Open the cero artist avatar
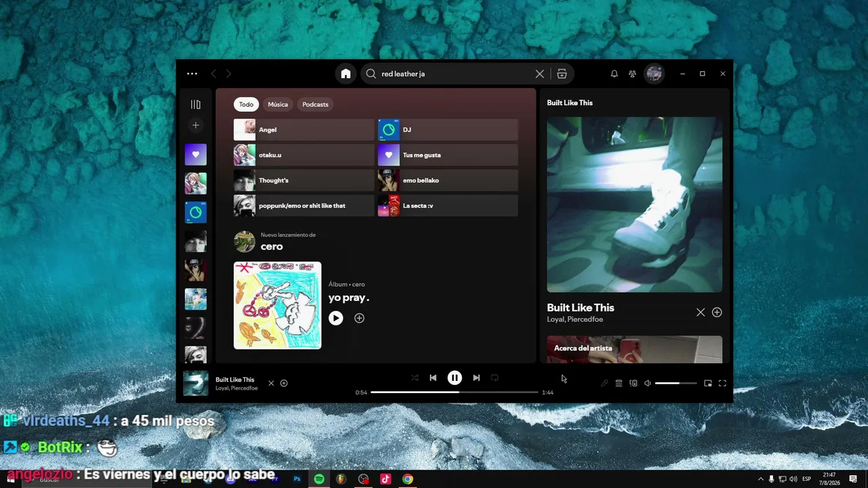 [245, 241]
